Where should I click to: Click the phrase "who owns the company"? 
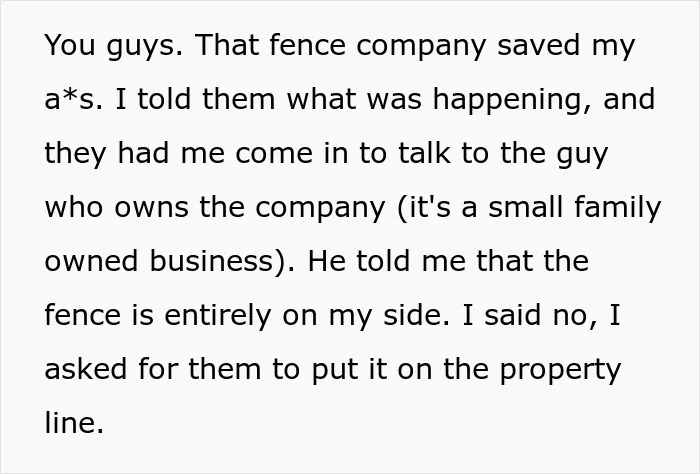[214, 208]
